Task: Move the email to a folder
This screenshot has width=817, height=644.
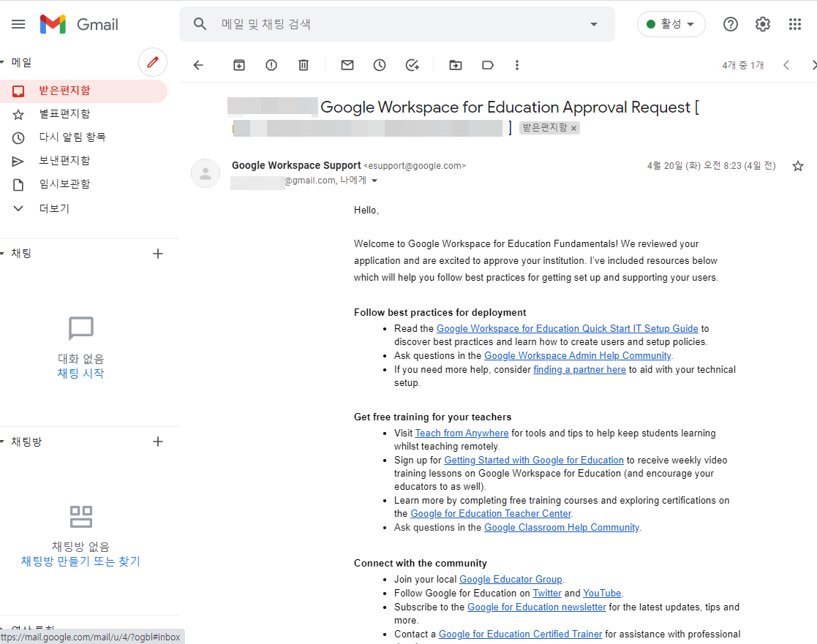Action: click(456, 65)
